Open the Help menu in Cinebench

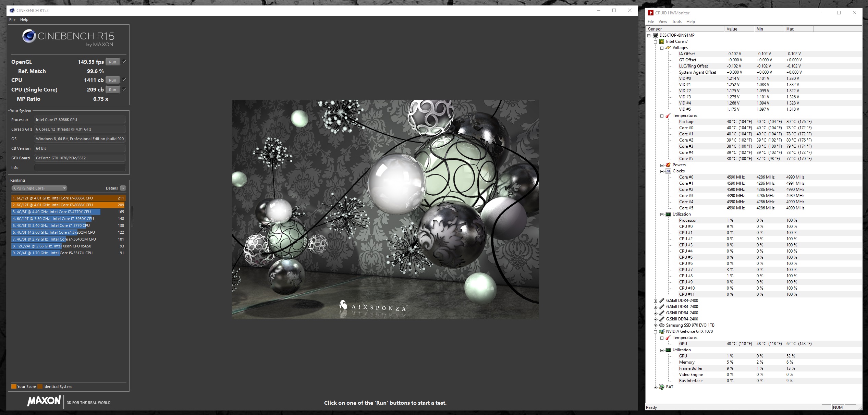tap(24, 20)
